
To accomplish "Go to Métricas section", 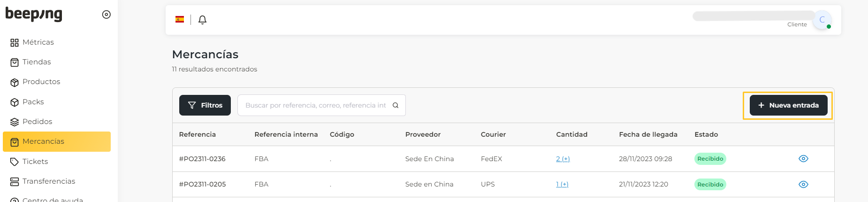I will 38,42.
